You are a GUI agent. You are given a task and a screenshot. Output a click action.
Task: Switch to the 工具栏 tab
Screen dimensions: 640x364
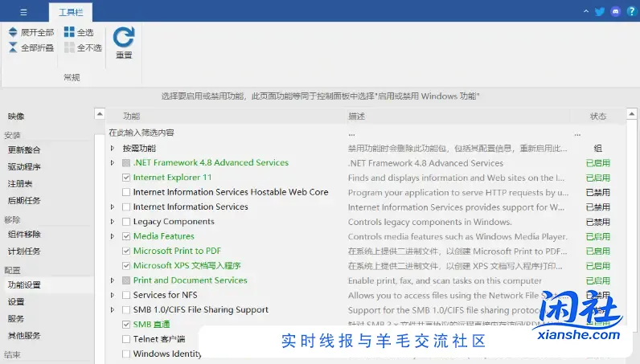click(x=71, y=13)
